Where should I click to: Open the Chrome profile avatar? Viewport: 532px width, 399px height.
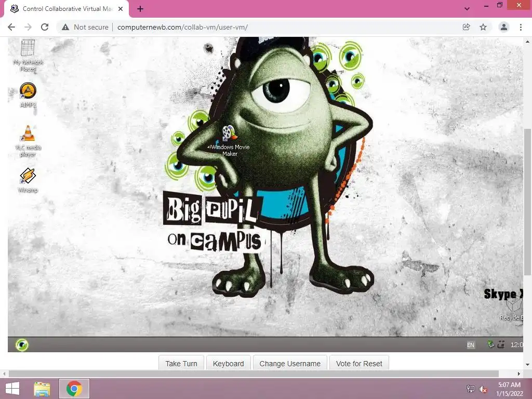coord(504,27)
